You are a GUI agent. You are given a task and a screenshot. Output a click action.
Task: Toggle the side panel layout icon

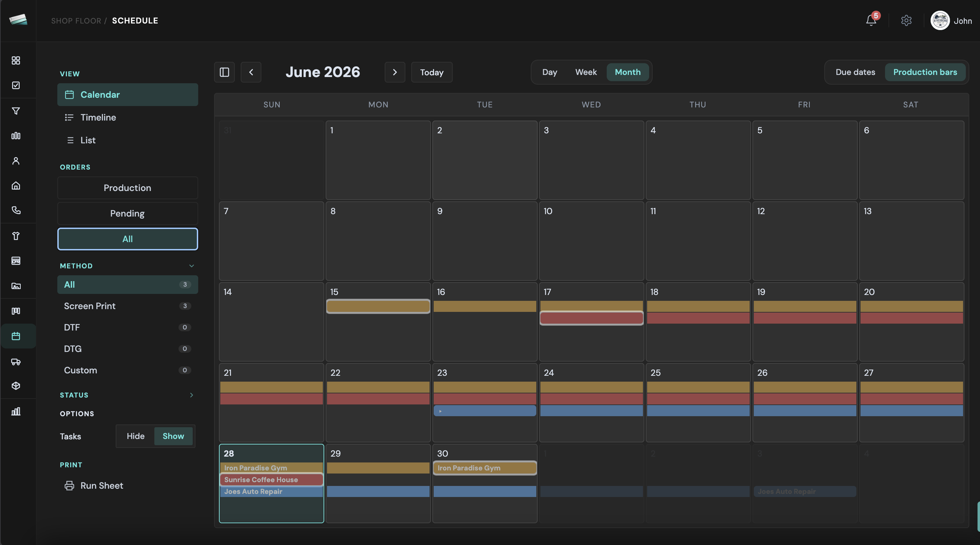(224, 72)
